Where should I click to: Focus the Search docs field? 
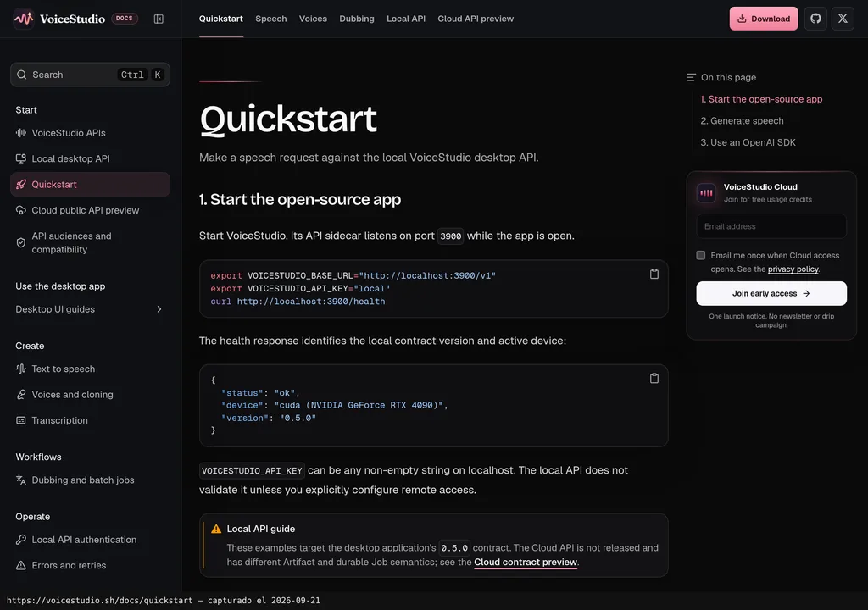pos(90,75)
